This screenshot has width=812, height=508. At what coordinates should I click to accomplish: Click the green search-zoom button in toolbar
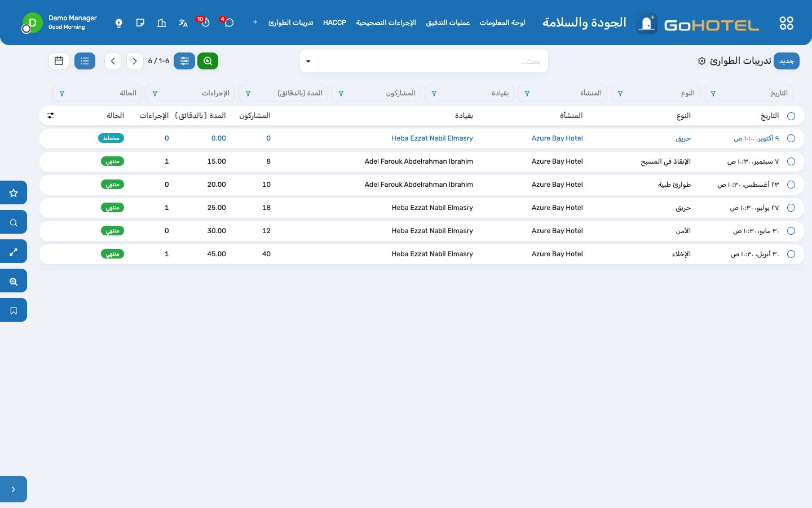coord(208,61)
